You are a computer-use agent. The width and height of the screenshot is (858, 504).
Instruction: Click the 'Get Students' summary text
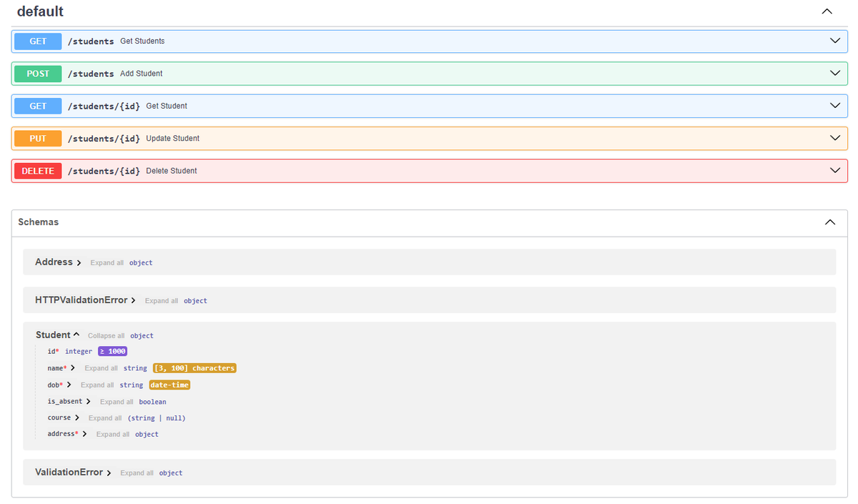(x=142, y=41)
